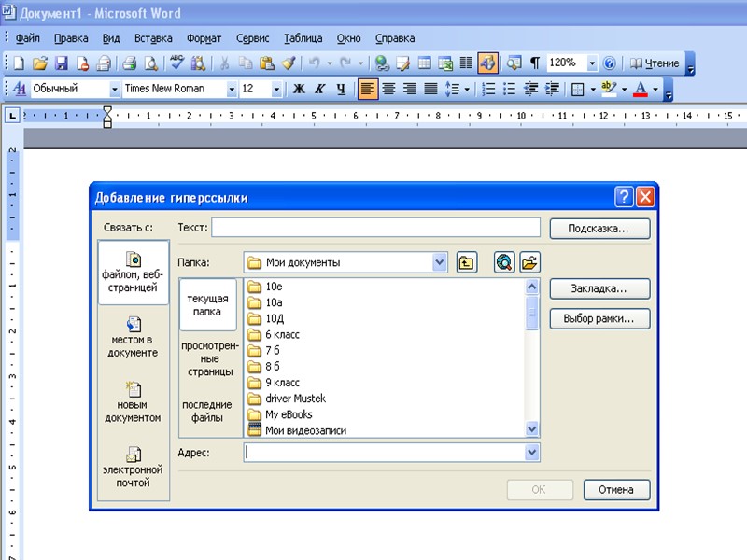The height and width of the screenshot is (560, 747).
Task: Open the Columns toolbar button
Action: (466, 63)
